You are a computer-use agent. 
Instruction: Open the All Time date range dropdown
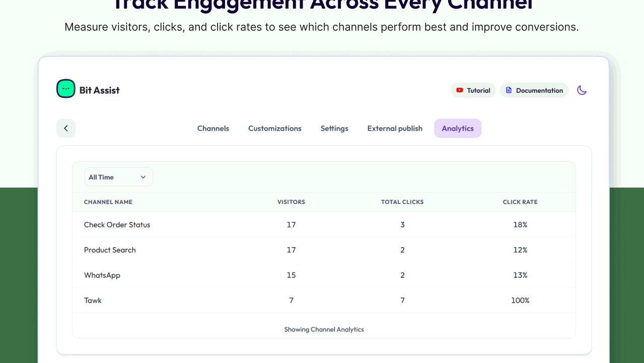(119, 177)
